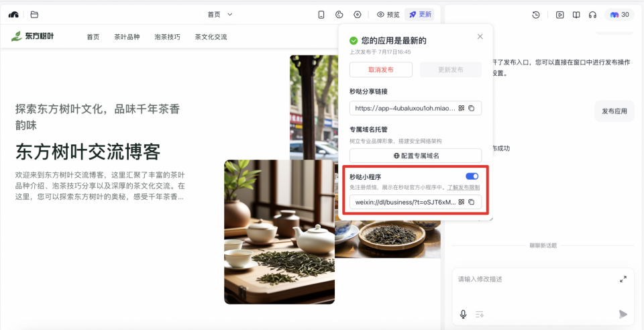Open the hexagon settings icon

358,15
